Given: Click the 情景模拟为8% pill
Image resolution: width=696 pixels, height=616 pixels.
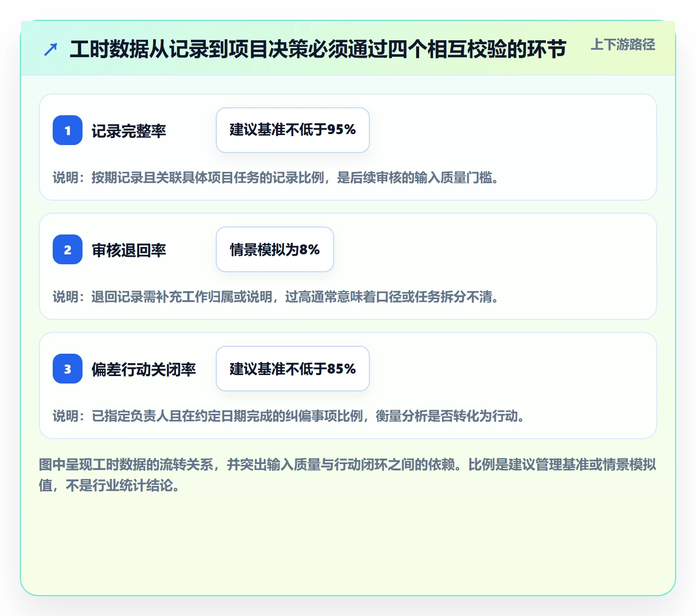Looking at the screenshot, I should [275, 249].
